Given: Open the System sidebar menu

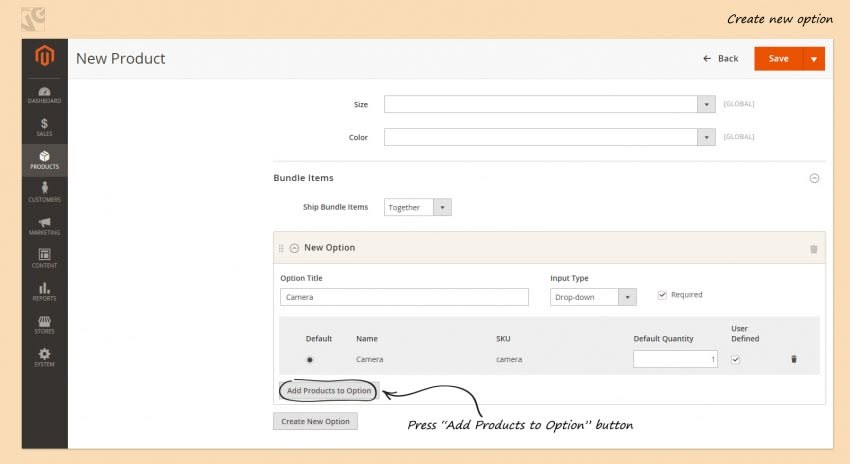Looking at the screenshot, I should coord(44,358).
